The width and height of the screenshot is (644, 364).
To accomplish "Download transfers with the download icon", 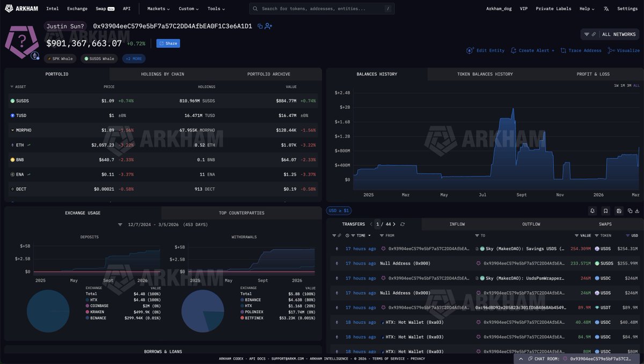I will [637, 211].
